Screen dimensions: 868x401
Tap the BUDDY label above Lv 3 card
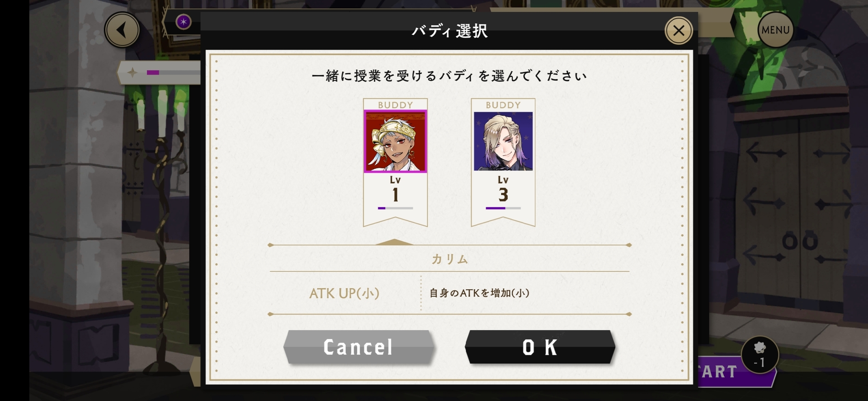pyautogui.click(x=503, y=105)
